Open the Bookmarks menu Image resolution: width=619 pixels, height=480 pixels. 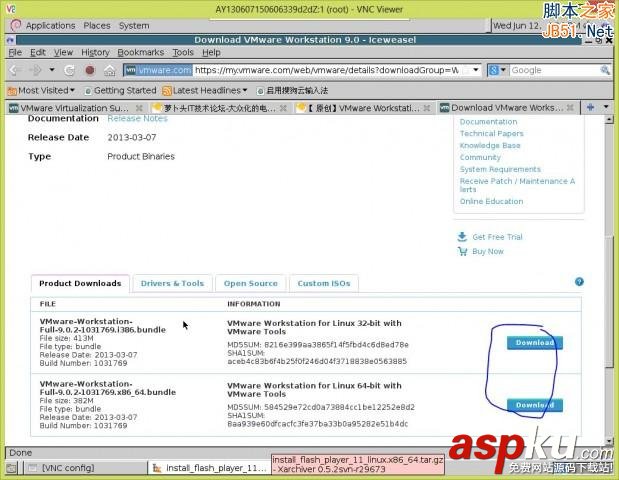(141, 52)
